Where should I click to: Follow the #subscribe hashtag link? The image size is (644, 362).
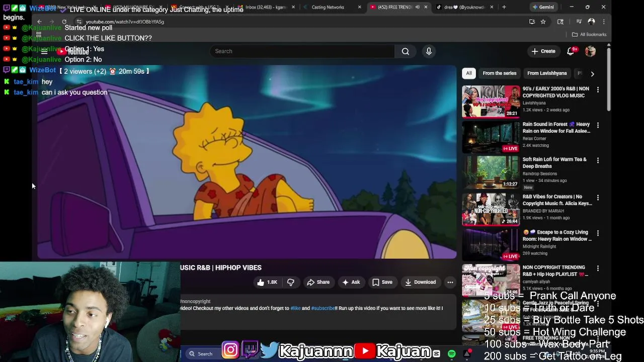pyautogui.click(x=323, y=308)
